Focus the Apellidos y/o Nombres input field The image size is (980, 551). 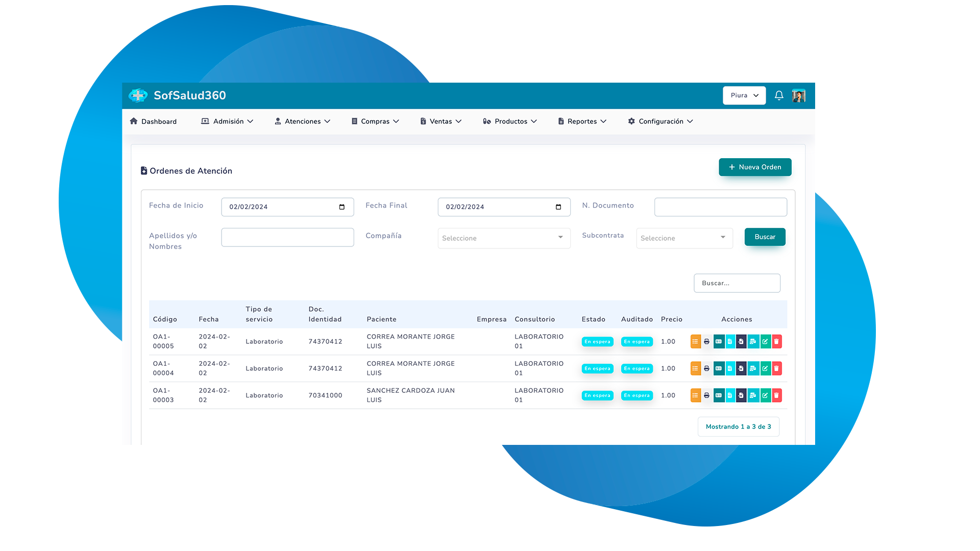coord(287,237)
